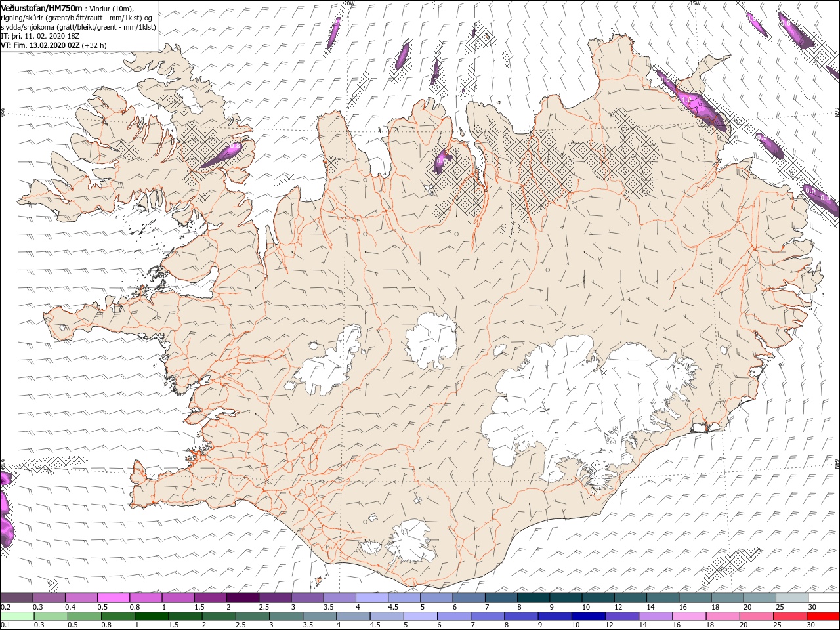Click the '20W' longitude label

(x=349, y=3)
